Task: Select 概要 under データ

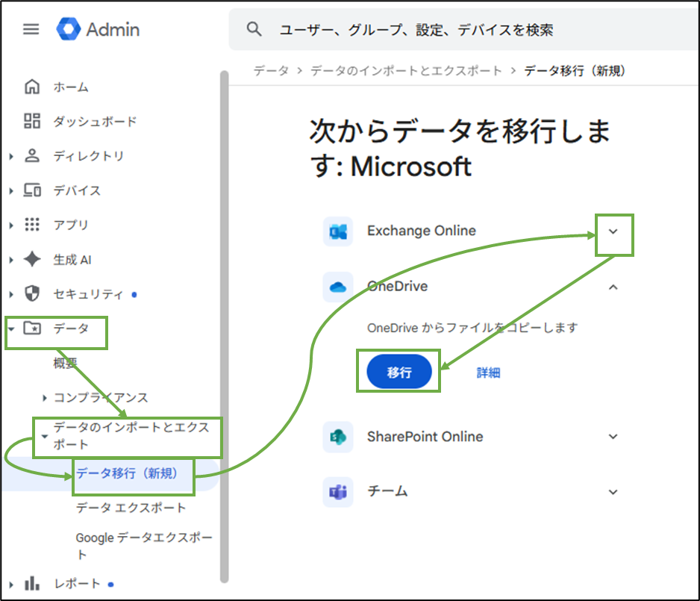Action: pyautogui.click(x=65, y=363)
